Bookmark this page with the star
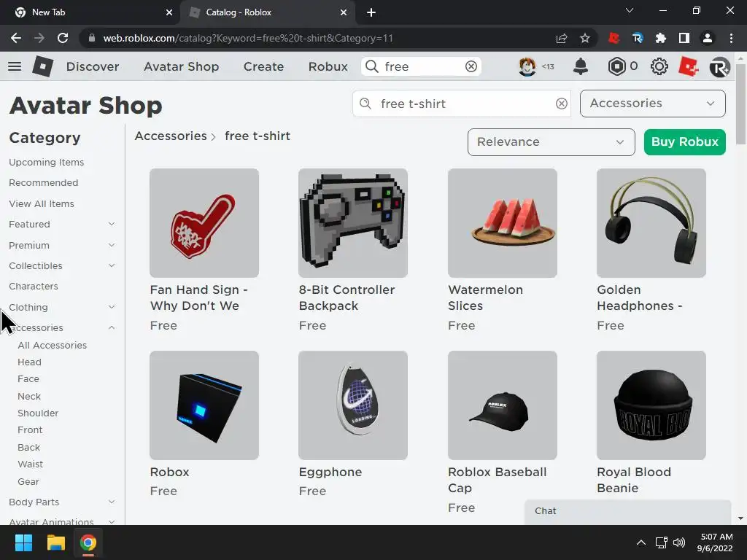Viewport: 747px width, 560px height. 585,38
